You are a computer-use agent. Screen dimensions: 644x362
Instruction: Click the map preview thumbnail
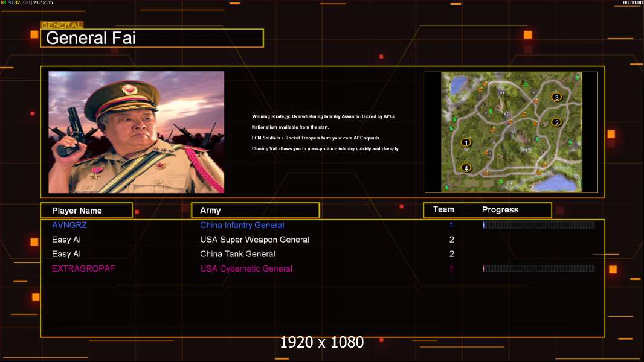point(511,132)
